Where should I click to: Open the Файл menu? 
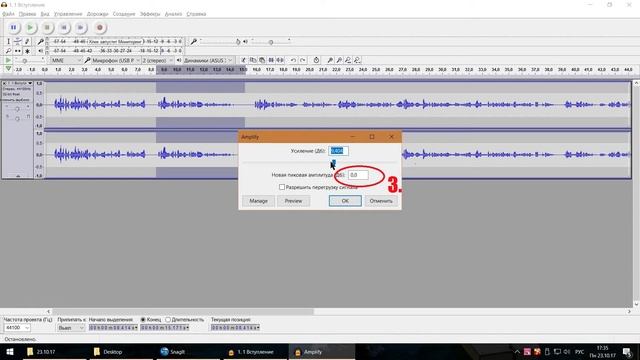pos(8,14)
